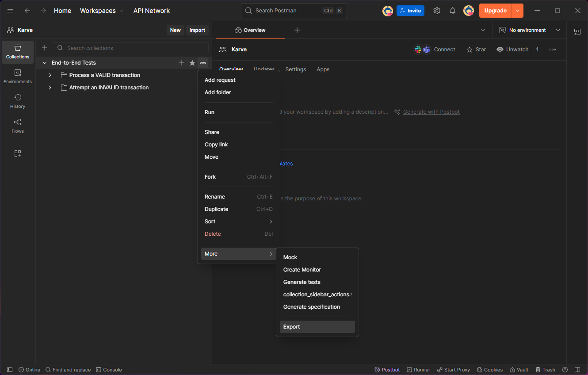Star the Karve workspace
The height and width of the screenshot is (375, 588).
tap(476, 50)
